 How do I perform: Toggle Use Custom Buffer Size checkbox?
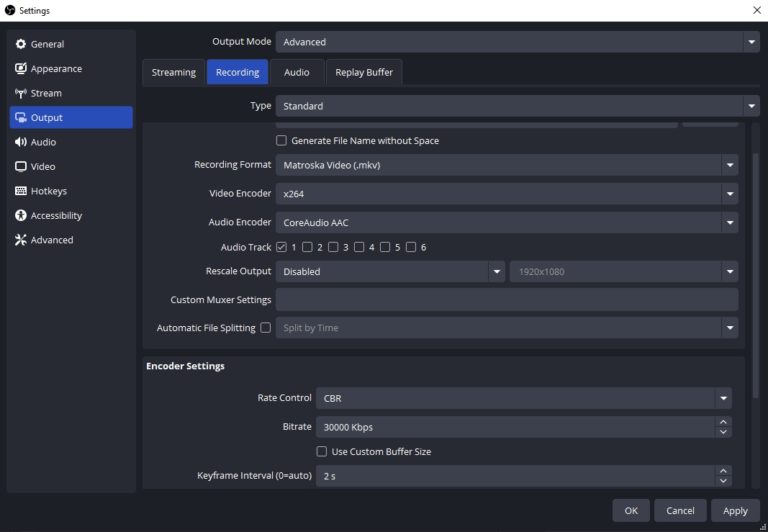(x=322, y=452)
